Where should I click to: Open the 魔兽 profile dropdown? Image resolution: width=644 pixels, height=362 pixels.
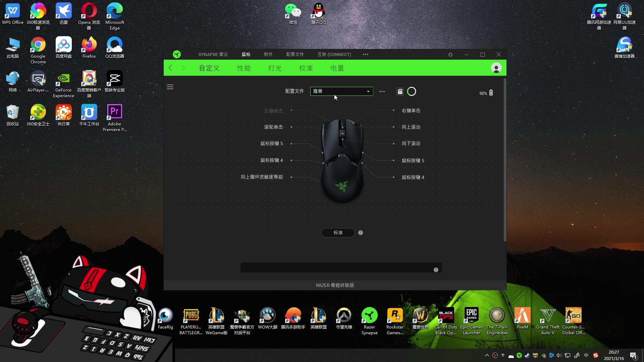[x=341, y=91]
